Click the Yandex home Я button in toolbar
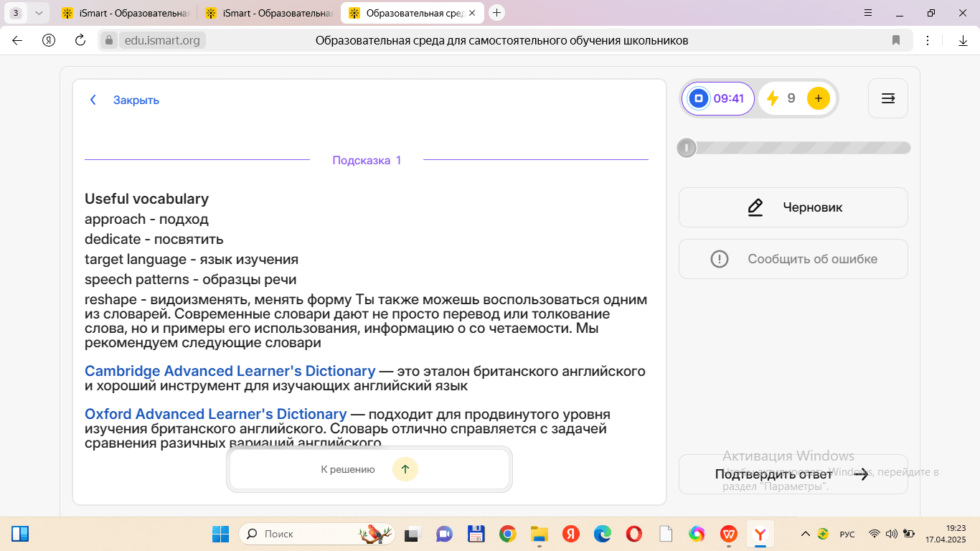 click(49, 40)
